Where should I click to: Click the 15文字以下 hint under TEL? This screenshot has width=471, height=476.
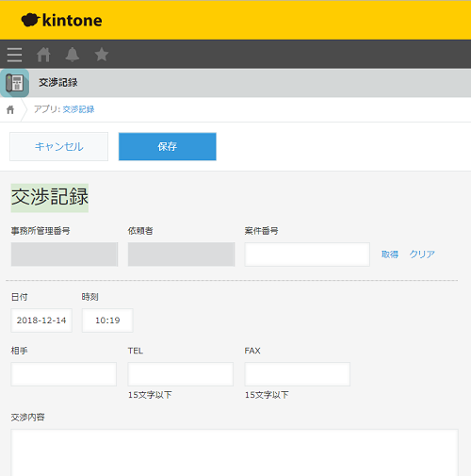click(150, 395)
